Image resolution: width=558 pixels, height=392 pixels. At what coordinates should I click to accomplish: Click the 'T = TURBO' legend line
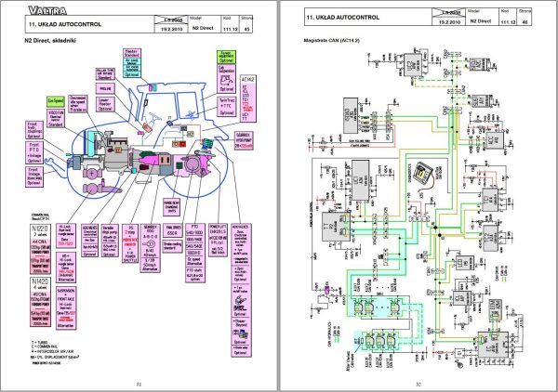tap(40, 343)
